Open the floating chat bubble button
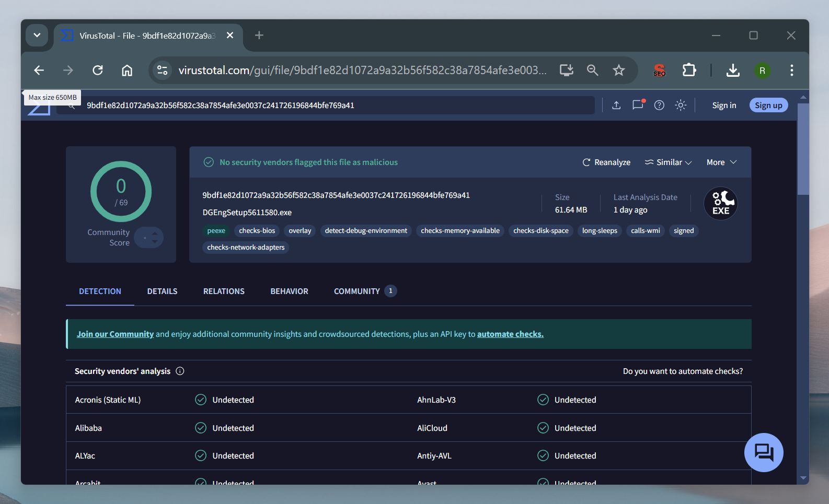The width and height of the screenshot is (829, 504). point(764,452)
